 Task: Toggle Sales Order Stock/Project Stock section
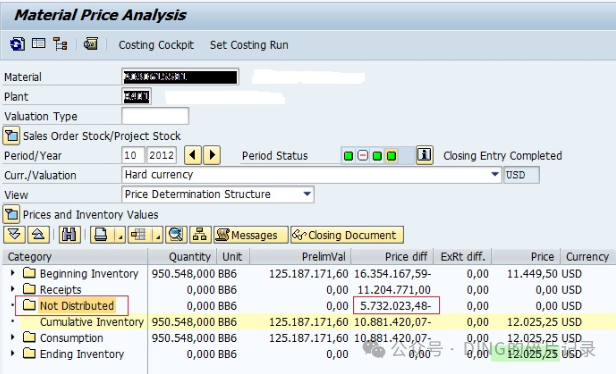click(x=11, y=136)
